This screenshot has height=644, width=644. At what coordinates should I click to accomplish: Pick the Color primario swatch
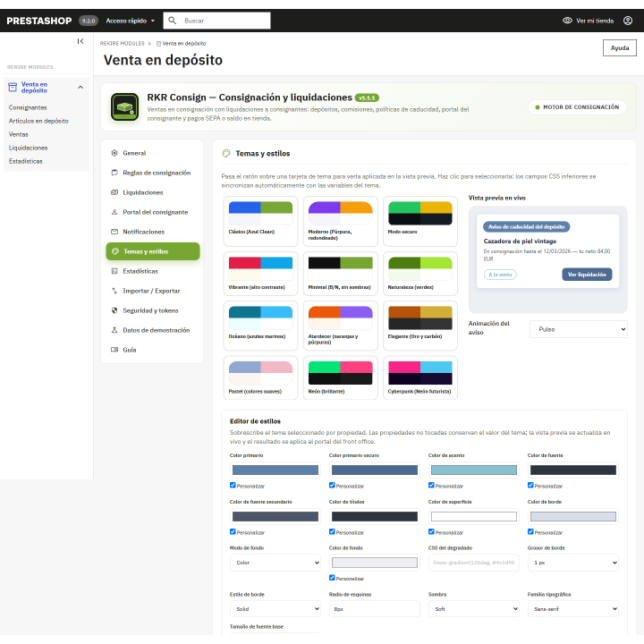point(275,470)
